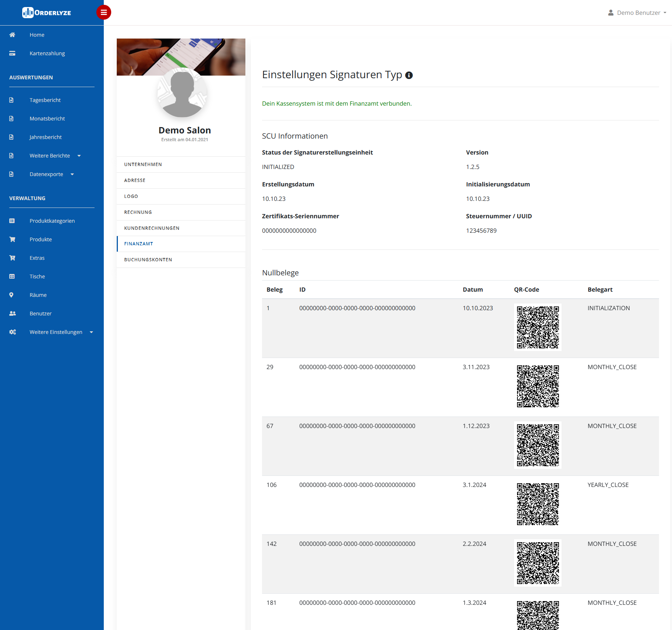The width and height of the screenshot is (672, 630).
Task: Open the Adresse settings tab
Action: click(x=181, y=180)
